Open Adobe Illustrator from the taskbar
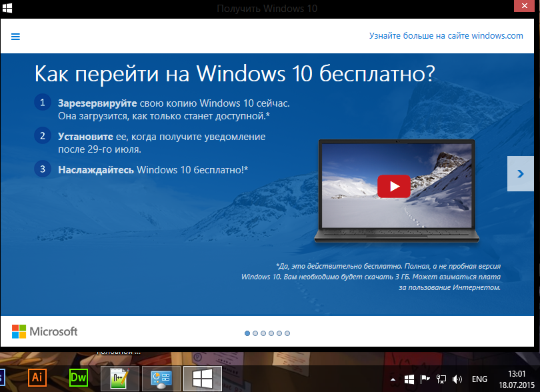540x392 pixels. pos(38,378)
